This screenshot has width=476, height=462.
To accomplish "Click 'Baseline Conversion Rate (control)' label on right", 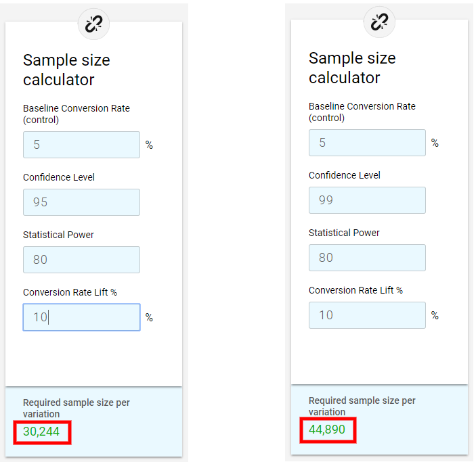I will [362, 112].
